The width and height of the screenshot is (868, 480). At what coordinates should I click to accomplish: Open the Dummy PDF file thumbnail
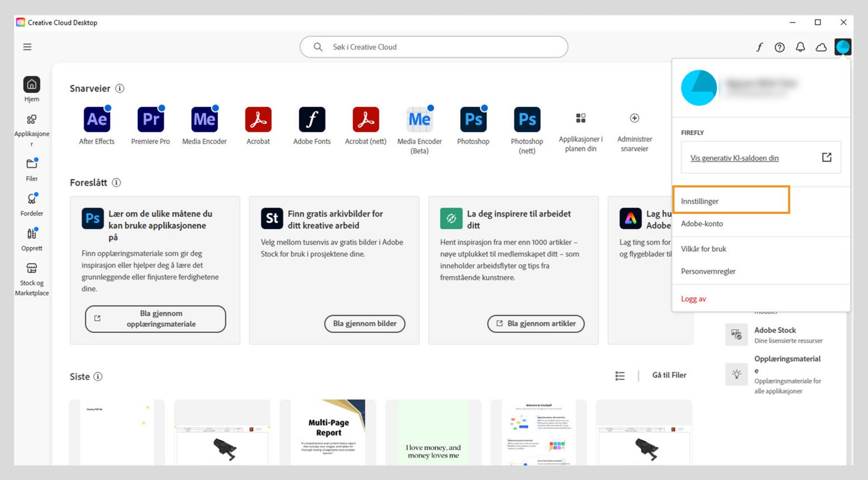(117, 432)
